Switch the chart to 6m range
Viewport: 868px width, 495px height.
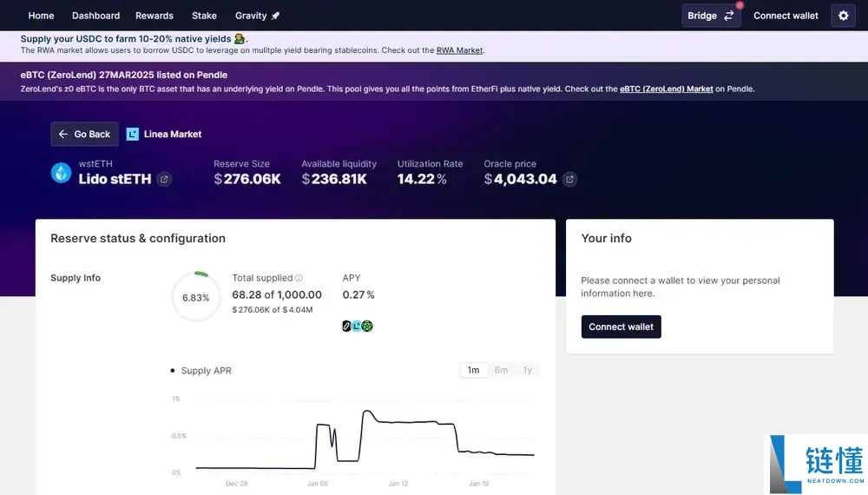click(501, 370)
